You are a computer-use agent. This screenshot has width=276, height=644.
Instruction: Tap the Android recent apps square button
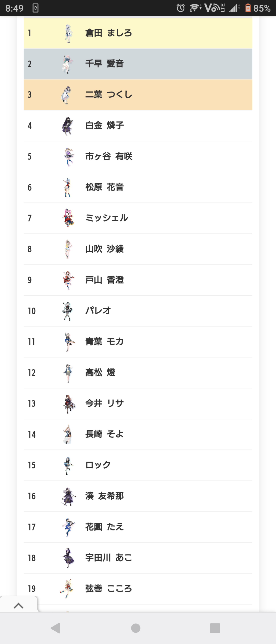pos(215,628)
